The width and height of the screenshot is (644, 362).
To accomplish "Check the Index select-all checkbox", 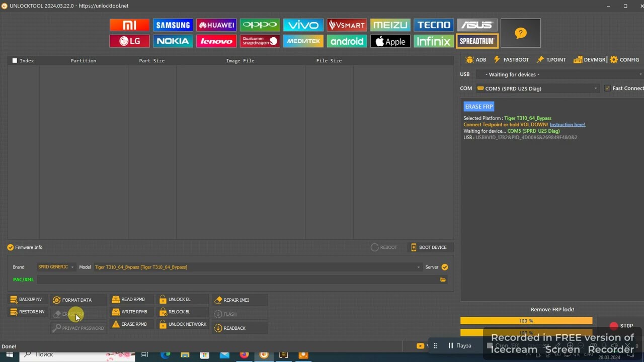I will pyautogui.click(x=15, y=61).
